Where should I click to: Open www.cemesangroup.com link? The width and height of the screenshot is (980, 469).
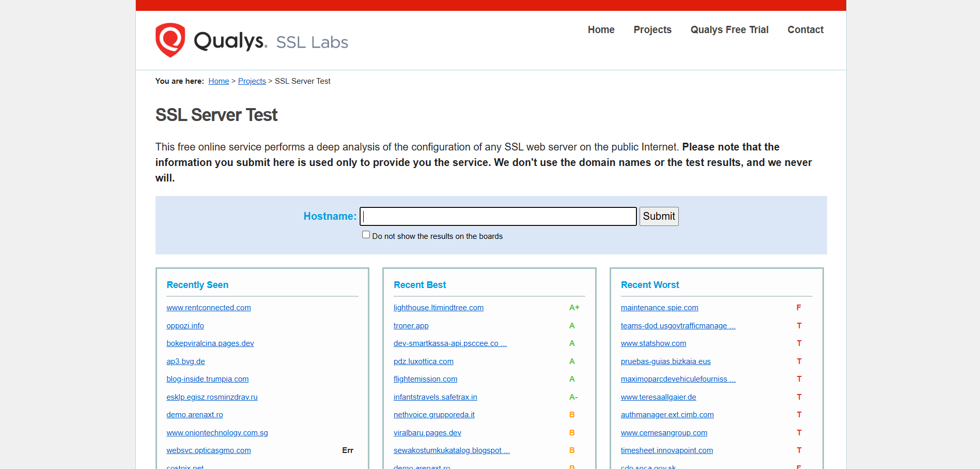(x=664, y=433)
